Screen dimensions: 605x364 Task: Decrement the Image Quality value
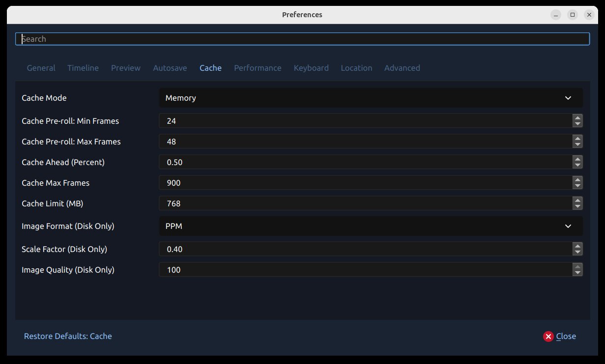pyautogui.click(x=577, y=272)
